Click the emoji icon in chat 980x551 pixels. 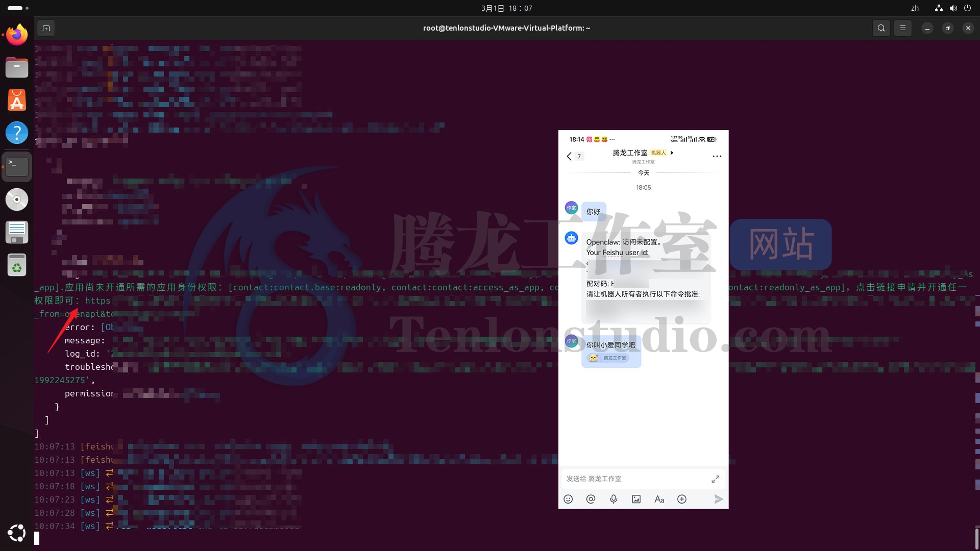(x=568, y=499)
